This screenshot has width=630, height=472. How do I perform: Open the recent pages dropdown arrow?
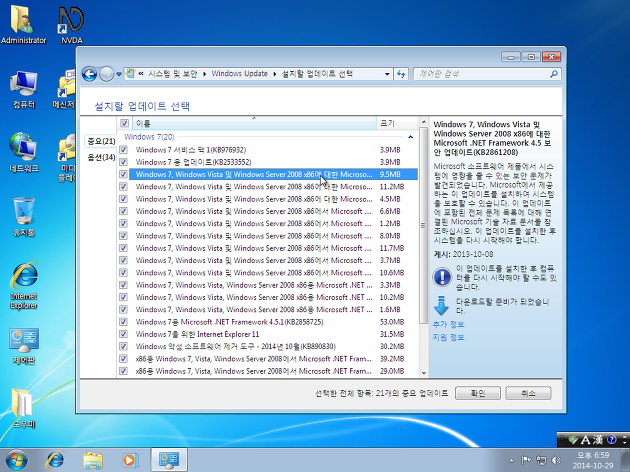pos(119,74)
